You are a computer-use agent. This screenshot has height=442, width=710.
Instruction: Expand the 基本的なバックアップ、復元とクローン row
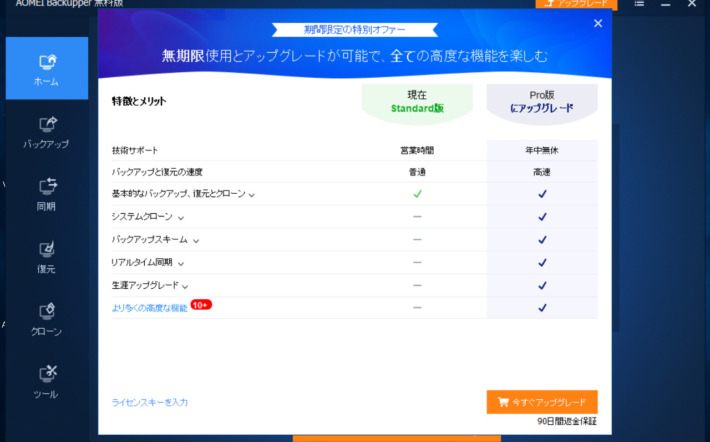click(x=252, y=194)
